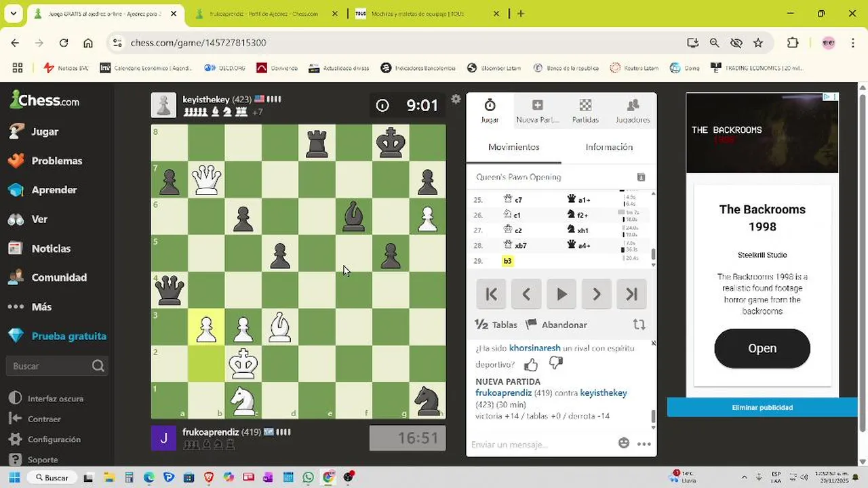Click keyisthekey player avatar
Screen dimensions: 868x488
(163, 105)
